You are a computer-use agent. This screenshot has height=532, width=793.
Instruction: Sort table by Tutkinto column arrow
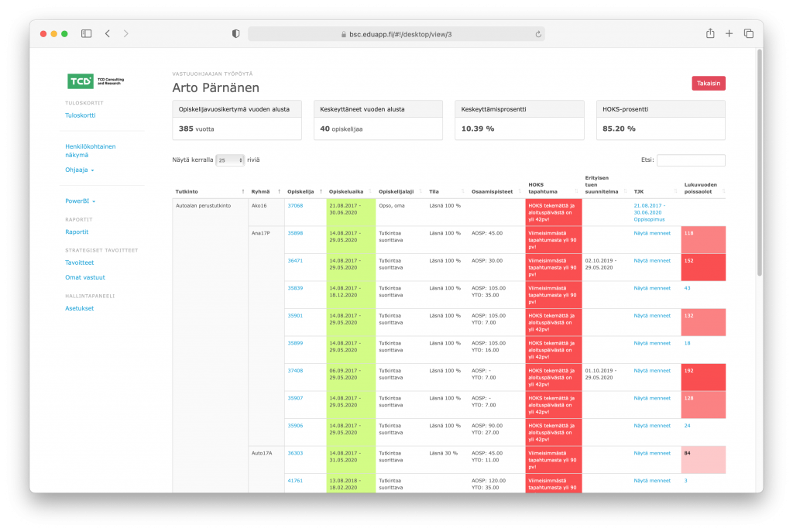(x=242, y=192)
